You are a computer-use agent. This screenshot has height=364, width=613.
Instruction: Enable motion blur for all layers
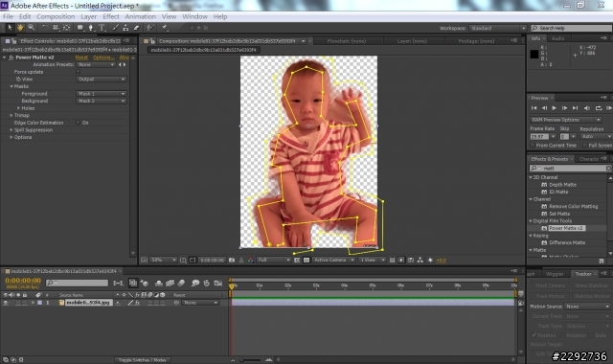point(181,283)
